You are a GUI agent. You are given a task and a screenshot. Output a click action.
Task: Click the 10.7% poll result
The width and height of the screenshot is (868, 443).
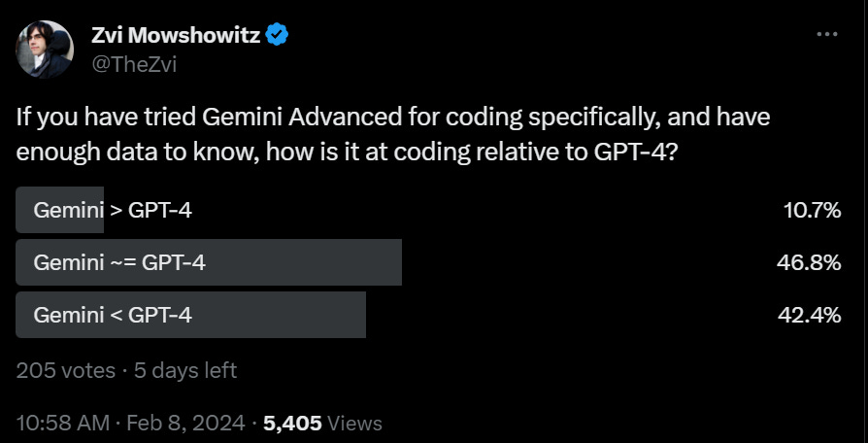pos(812,209)
